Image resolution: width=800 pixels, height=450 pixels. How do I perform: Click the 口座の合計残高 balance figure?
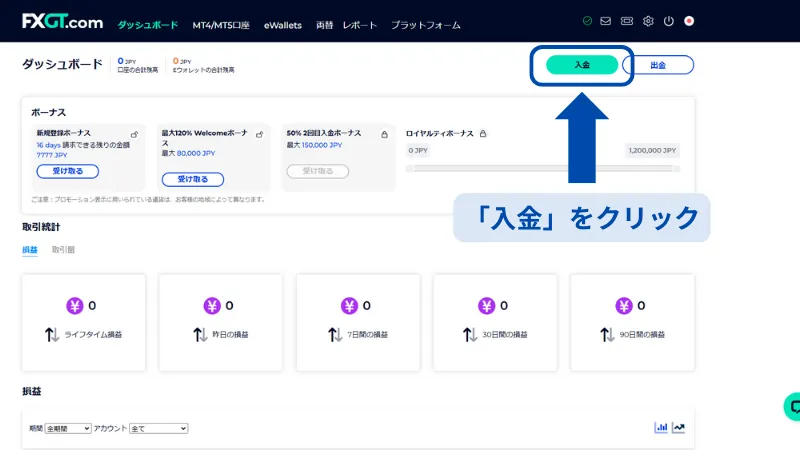127,61
